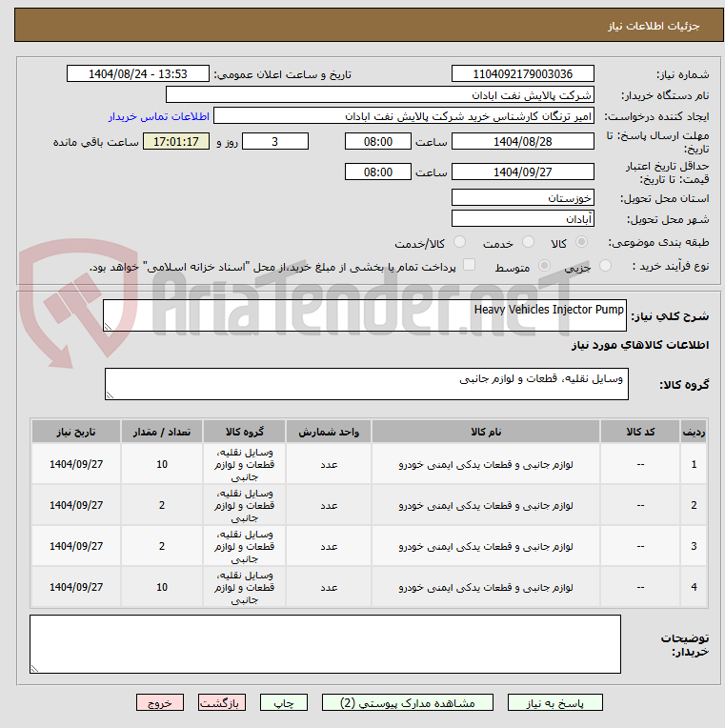725x728 pixels.
Task: Select the خدمت radio button
Action: tap(528, 242)
